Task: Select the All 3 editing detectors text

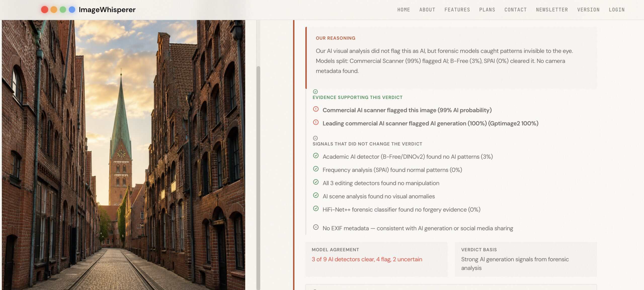Action: click(381, 183)
